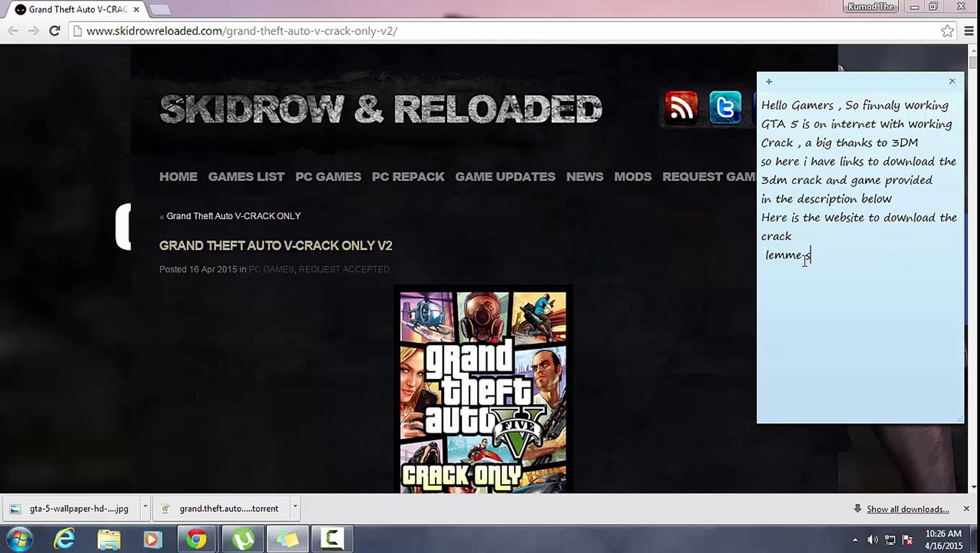The height and width of the screenshot is (553, 980).
Task: Click the page scrollbar down arrow
Action: pos(973,487)
